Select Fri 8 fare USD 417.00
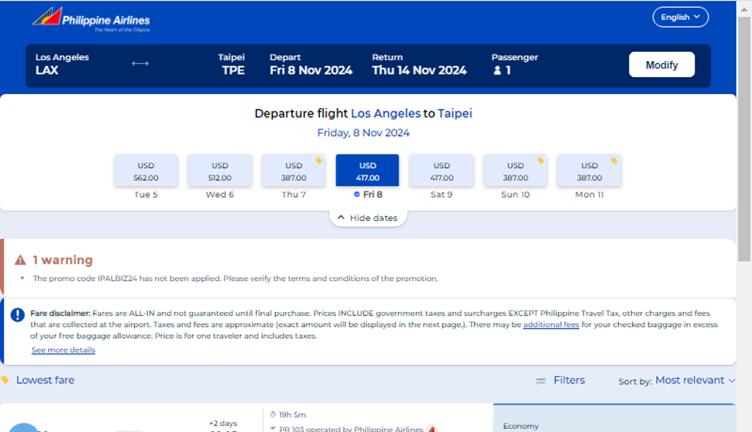Screen dimensions: 752x432 (367, 171)
